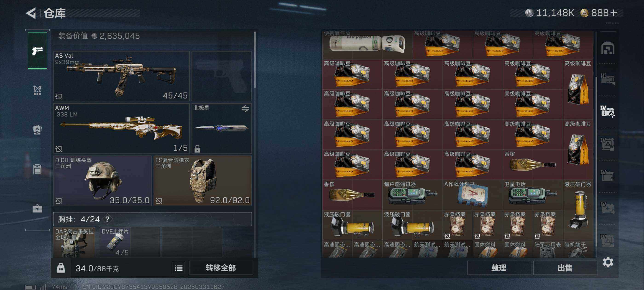Select the 便携氧气筒 oxygen item
Screen dimensions: 644x290
pyautogui.click(x=367, y=44)
